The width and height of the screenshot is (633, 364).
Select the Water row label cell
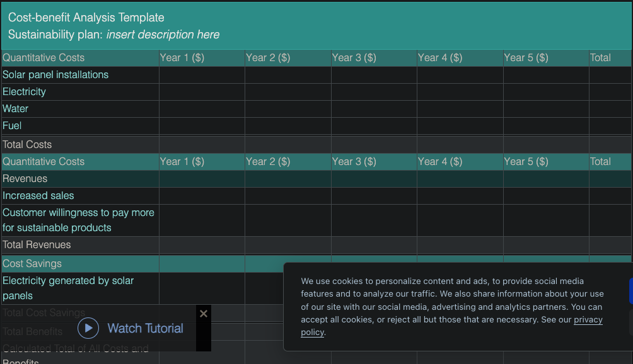[x=16, y=109]
